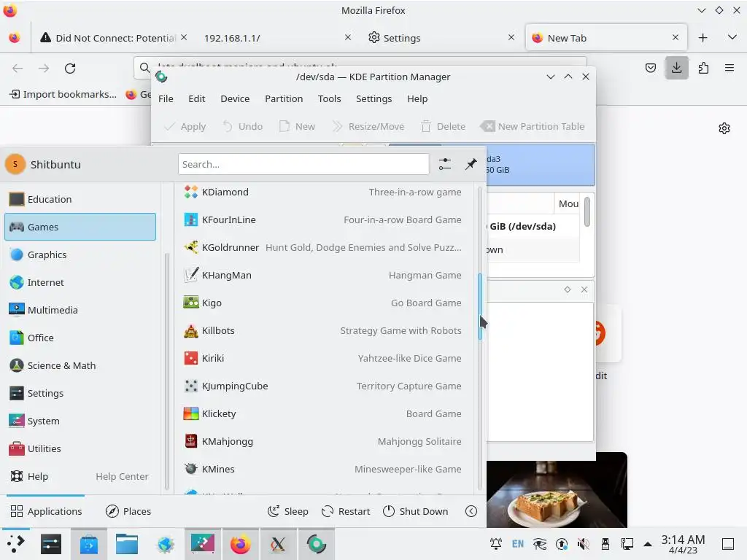This screenshot has height=560, width=747.
Task: Open Partition Manager File menu
Action: [166, 98]
